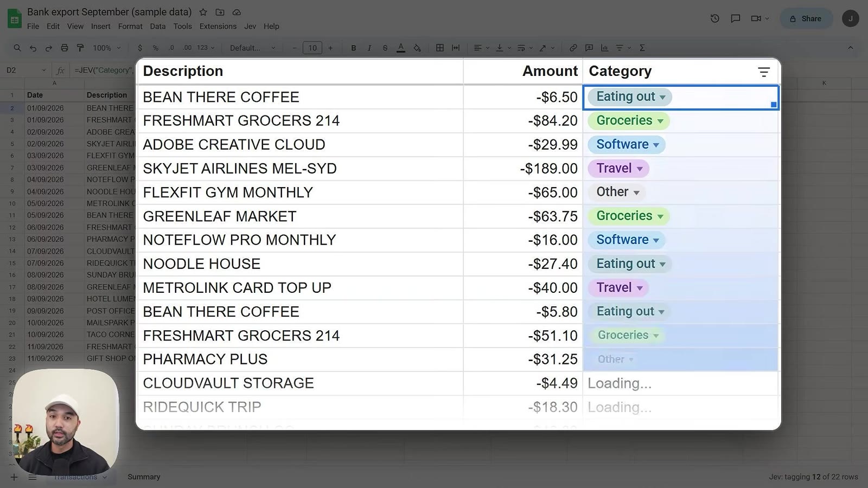This screenshot has height=488, width=868.
Task: Open the Default font dropdown
Action: (x=253, y=48)
